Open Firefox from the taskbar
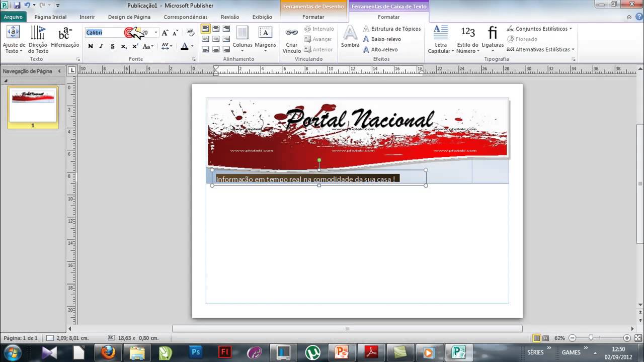 tap(108, 352)
